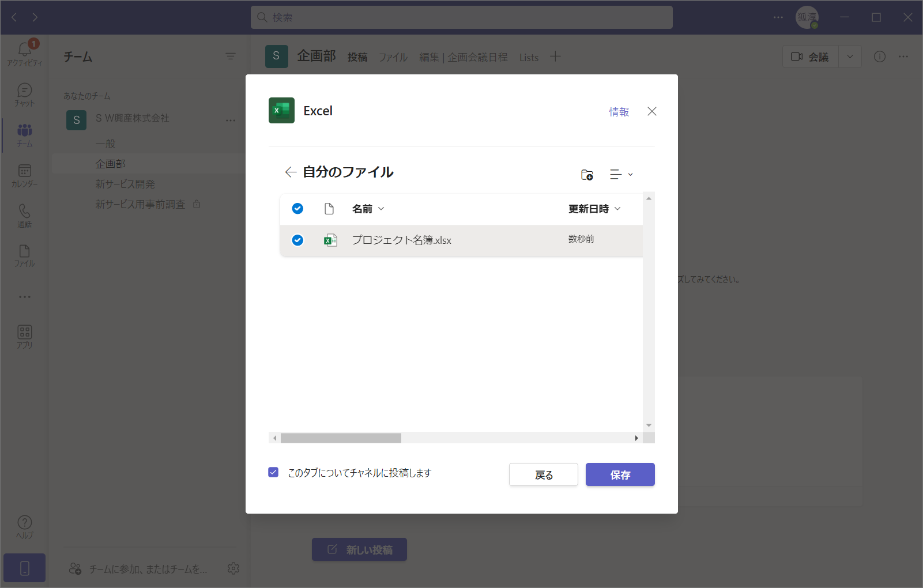Add a new tab with plus icon
The image size is (923, 588).
(x=555, y=56)
